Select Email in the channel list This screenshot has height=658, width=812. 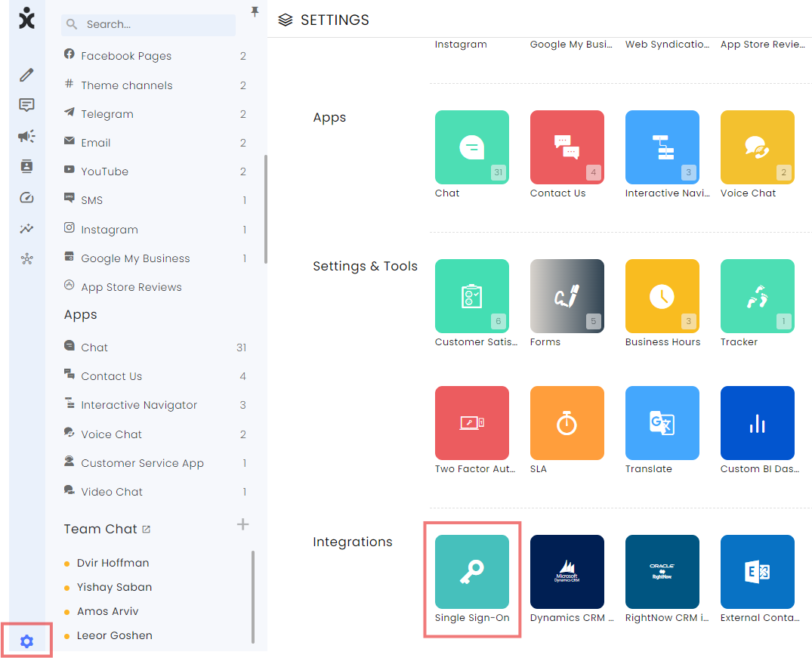coord(155,143)
